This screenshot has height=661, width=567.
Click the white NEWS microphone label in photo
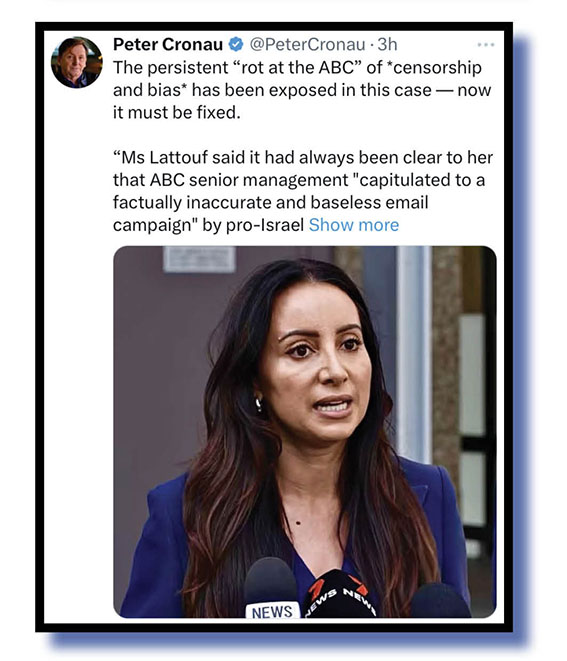click(x=272, y=610)
